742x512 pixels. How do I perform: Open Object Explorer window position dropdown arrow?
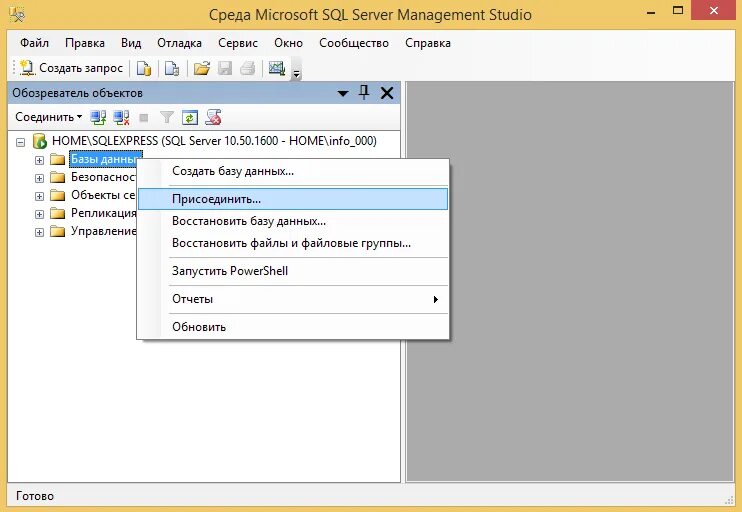click(343, 94)
